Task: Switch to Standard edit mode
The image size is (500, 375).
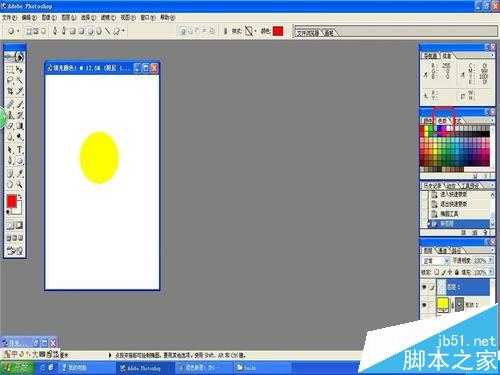Action: point(10,225)
